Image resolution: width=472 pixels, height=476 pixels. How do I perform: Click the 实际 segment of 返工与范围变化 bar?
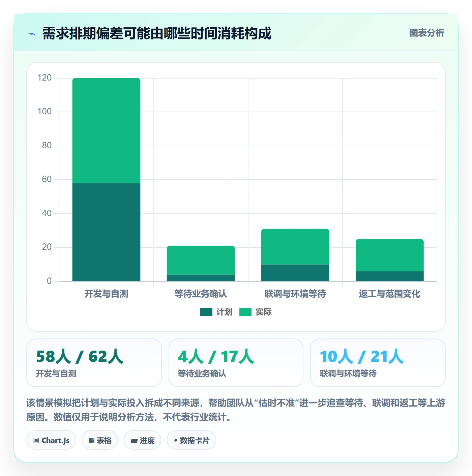point(389,255)
